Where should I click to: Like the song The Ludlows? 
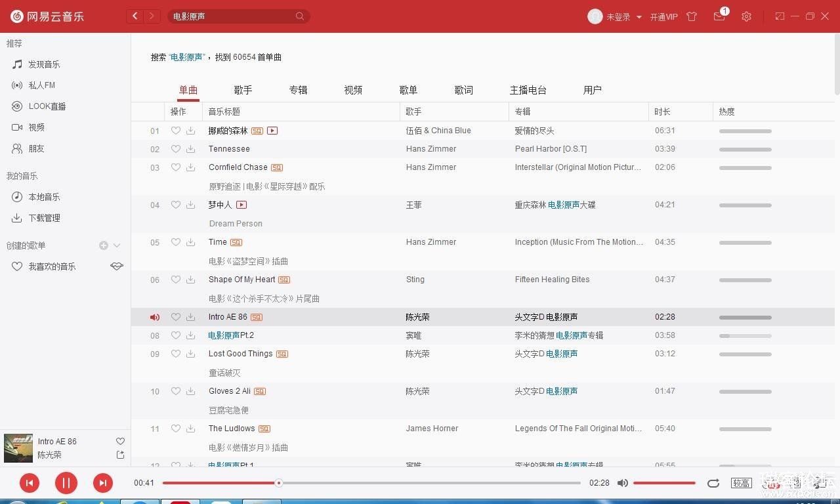175,429
